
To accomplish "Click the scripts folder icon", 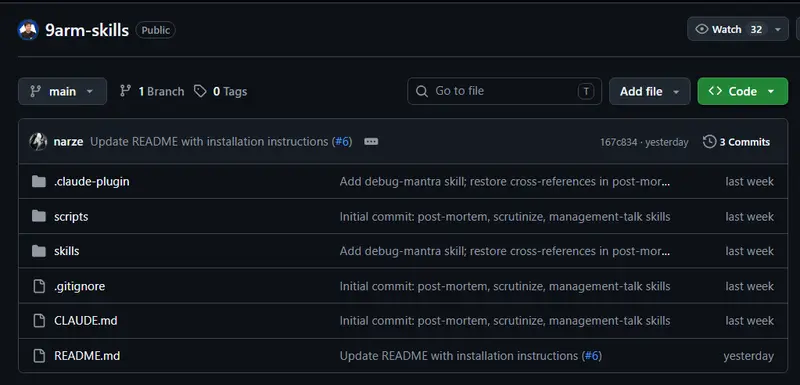I will [x=39, y=216].
